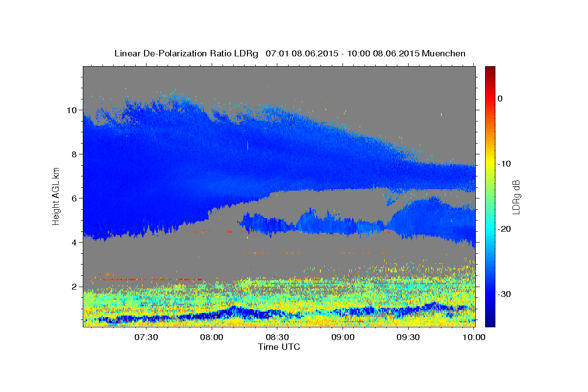Click the 09:30 time tick label
588x392 pixels.
[408, 337]
